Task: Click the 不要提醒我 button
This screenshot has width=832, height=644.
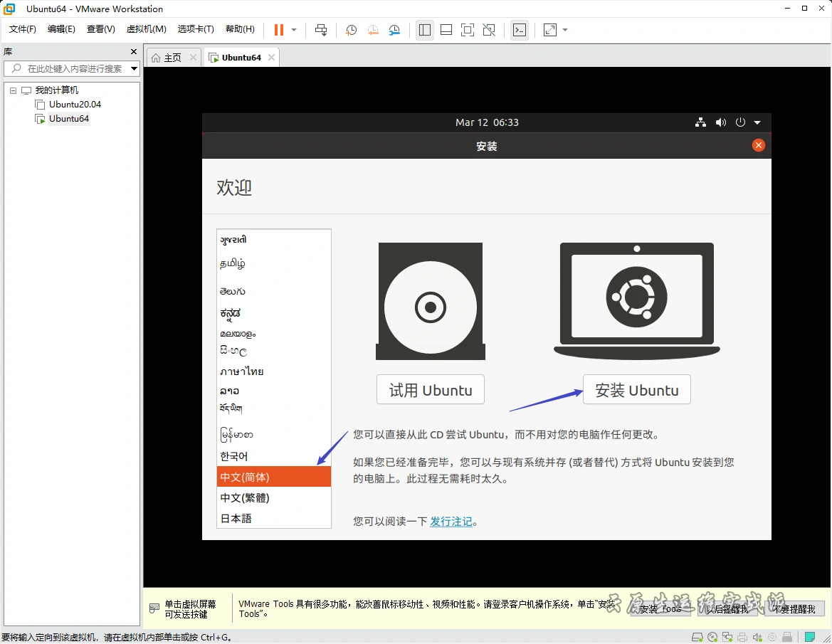Action: coord(794,608)
